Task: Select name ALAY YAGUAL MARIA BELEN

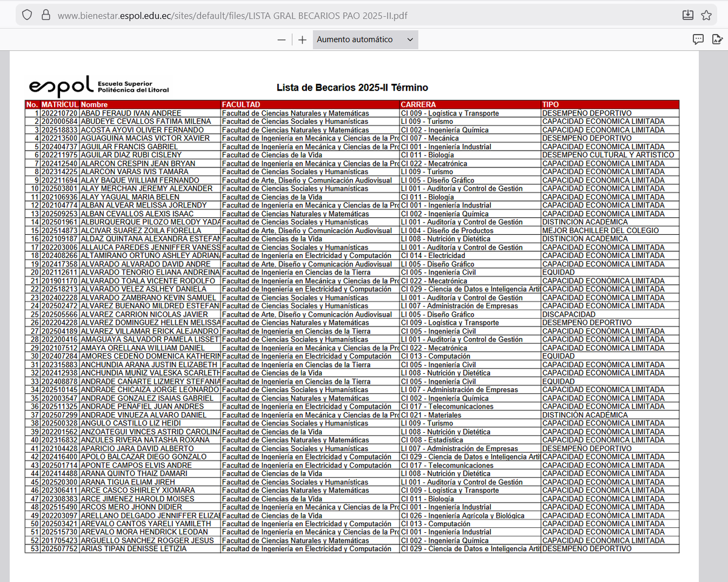Action: [130, 197]
